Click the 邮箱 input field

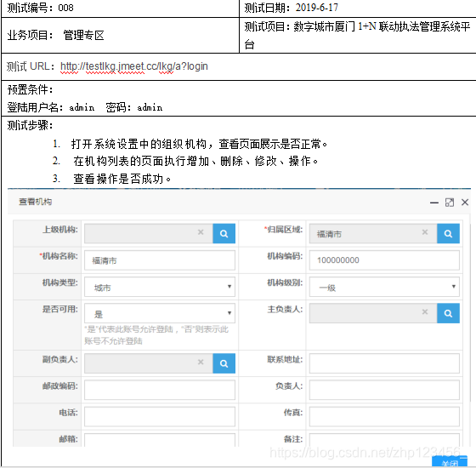pos(160,440)
